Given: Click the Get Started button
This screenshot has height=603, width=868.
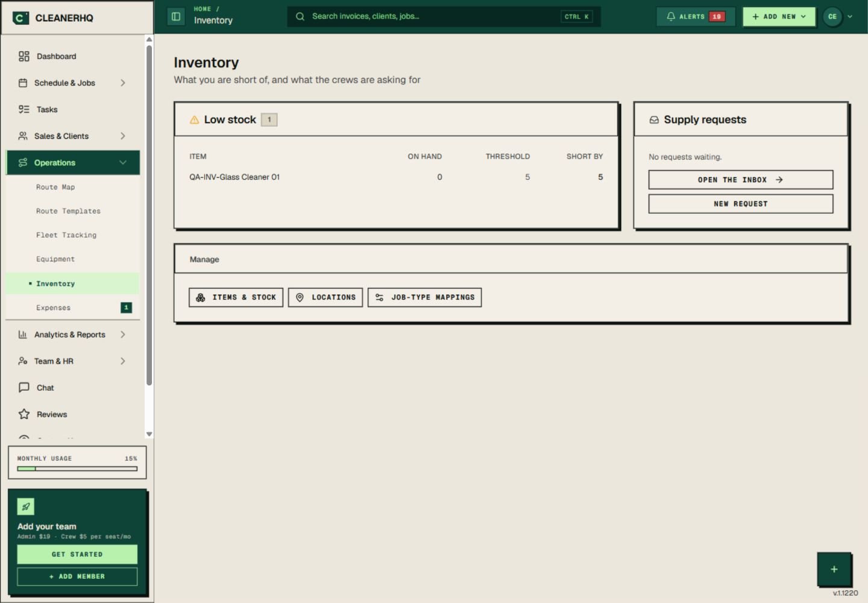Looking at the screenshot, I should pos(77,554).
